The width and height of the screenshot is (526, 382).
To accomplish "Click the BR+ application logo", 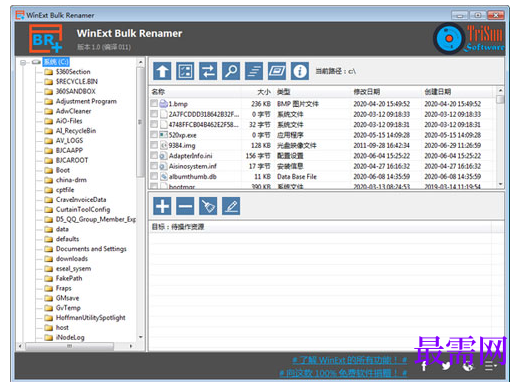I will (46, 39).
